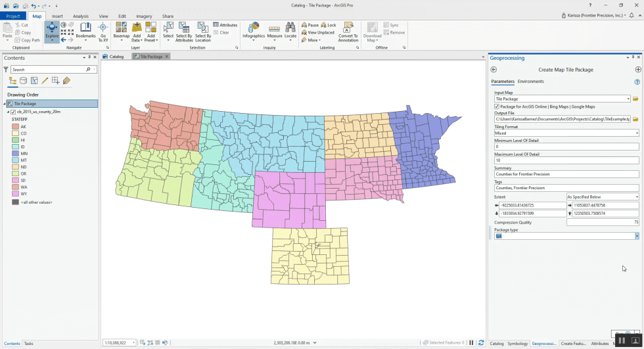Refresh the map view
This screenshot has width=644, height=349.
(x=481, y=342)
